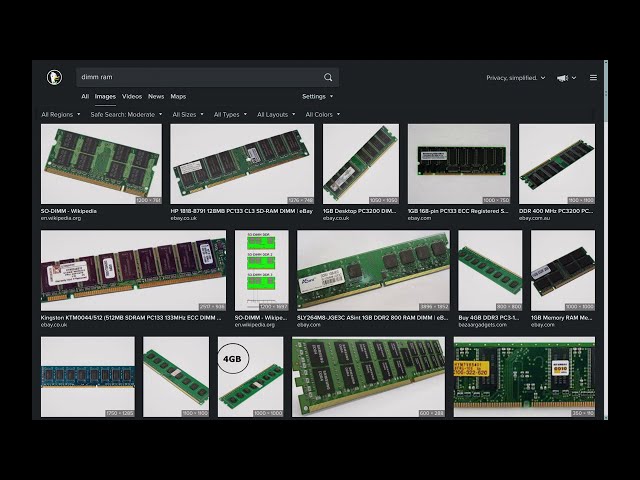Viewport: 640px width, 480px height.
Task: Expand the All Layouts filter
Action: [x=276, y=114]
